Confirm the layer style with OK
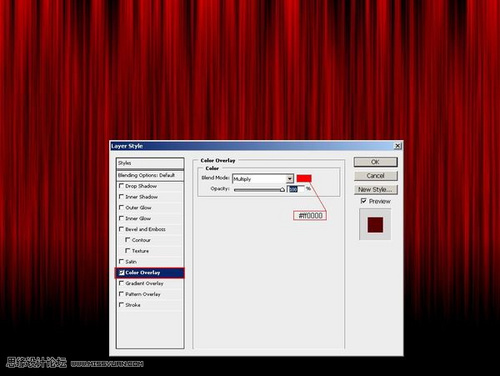This screenshot has width=500, height=376. (375, 162)
